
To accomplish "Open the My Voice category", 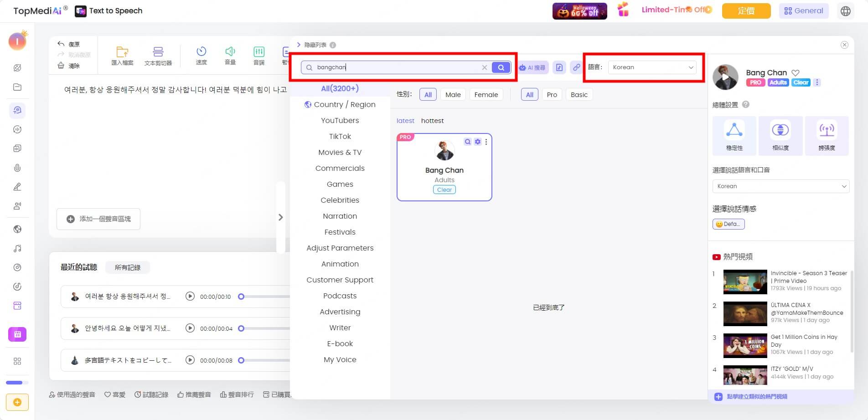I will [x=340, y=359].
